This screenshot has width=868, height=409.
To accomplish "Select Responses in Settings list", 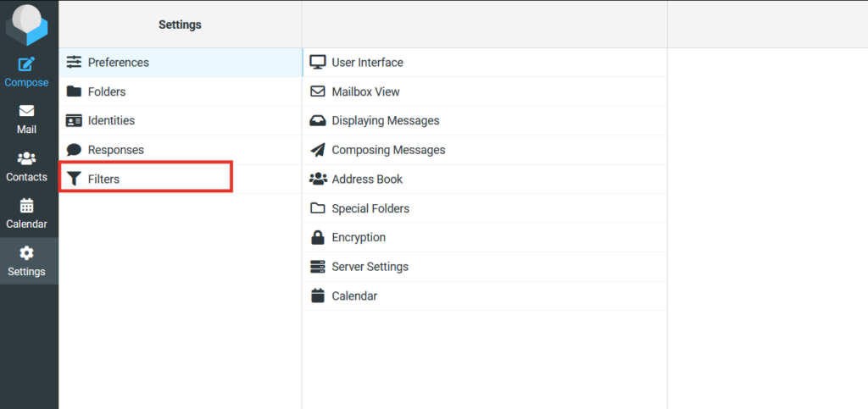I will (181, 150).
